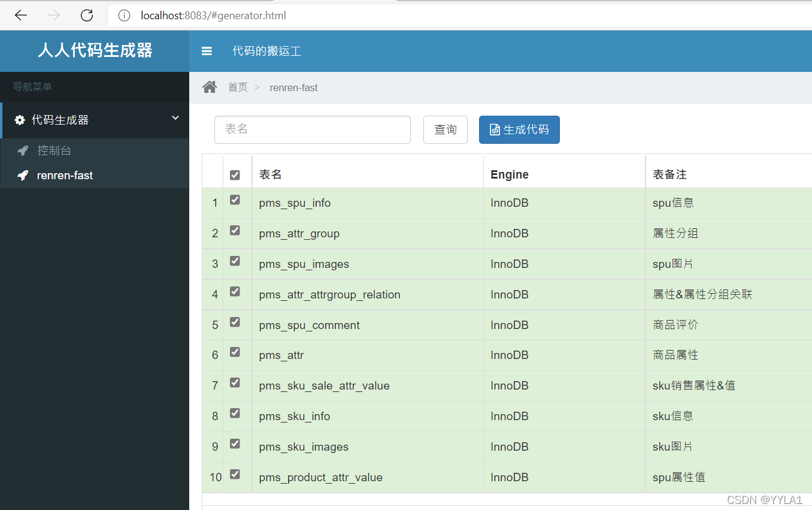
Task: Click the spu属性值 remark cell
Action: click(729, 478)
